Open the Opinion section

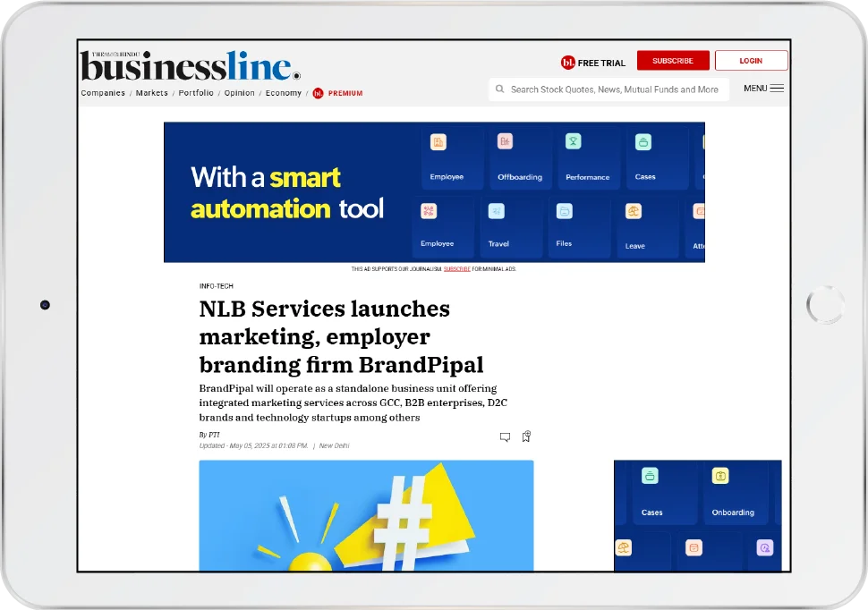(239, 93)
